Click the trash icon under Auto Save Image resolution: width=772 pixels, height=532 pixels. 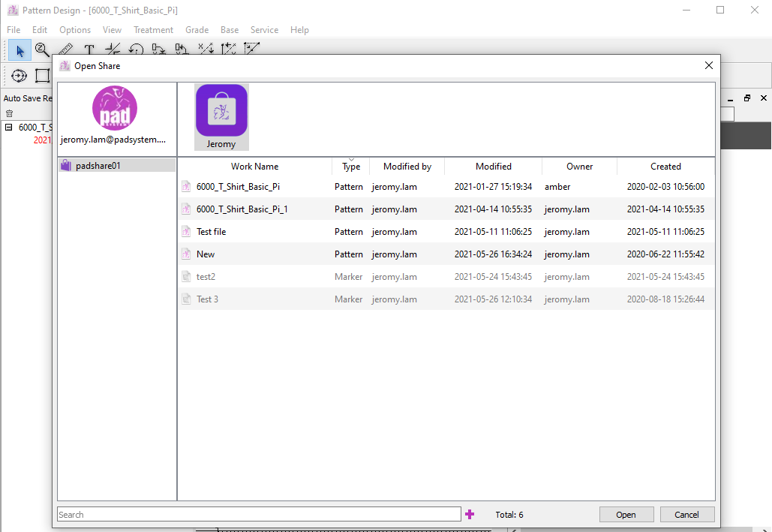tap(9, 113)
